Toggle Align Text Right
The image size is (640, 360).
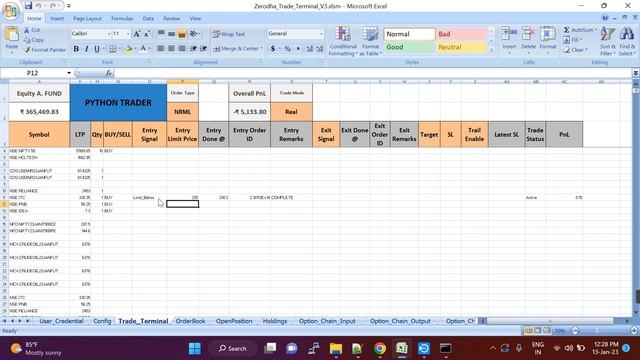[x=182, y=49]
